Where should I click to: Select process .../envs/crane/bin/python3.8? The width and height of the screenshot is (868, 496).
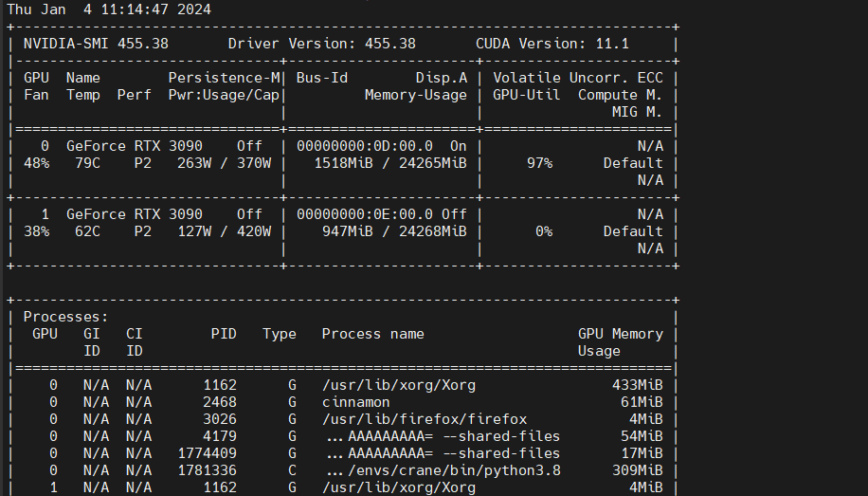coord(444,470)
